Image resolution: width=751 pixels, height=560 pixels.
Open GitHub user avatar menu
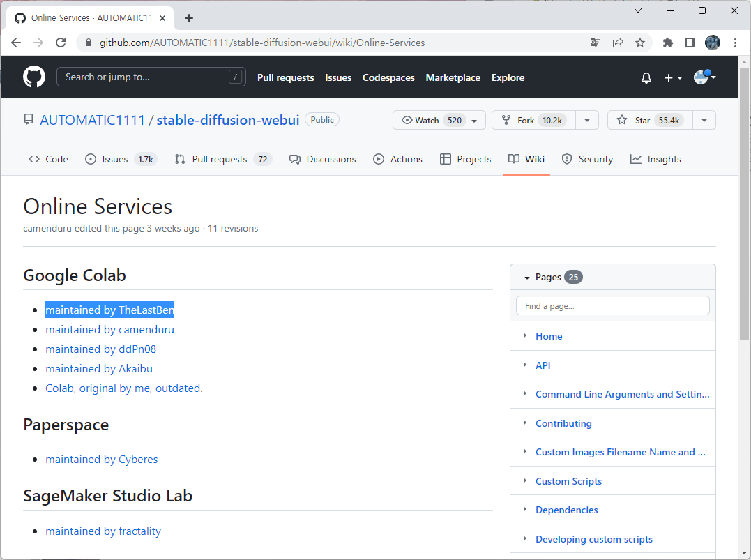[704, 77]
